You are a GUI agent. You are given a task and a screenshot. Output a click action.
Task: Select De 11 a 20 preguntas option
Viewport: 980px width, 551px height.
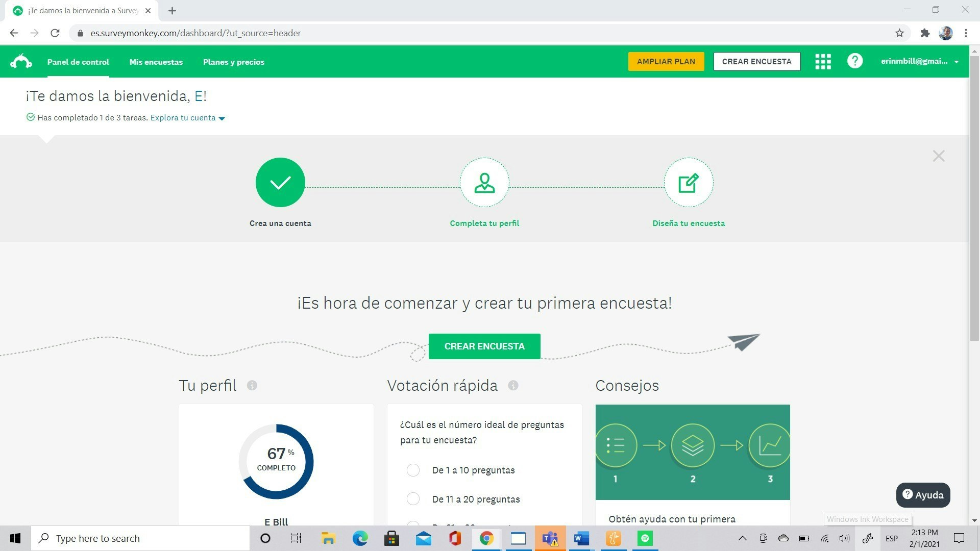[x=413, y=499]
